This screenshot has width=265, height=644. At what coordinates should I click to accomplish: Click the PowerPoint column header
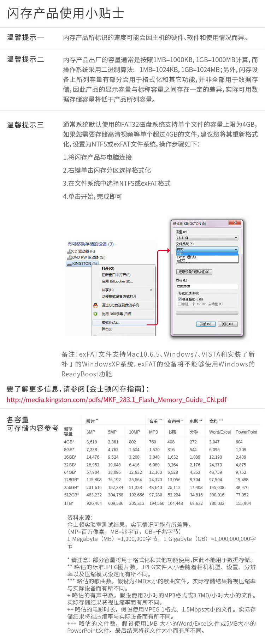click(x=247, y=432)
